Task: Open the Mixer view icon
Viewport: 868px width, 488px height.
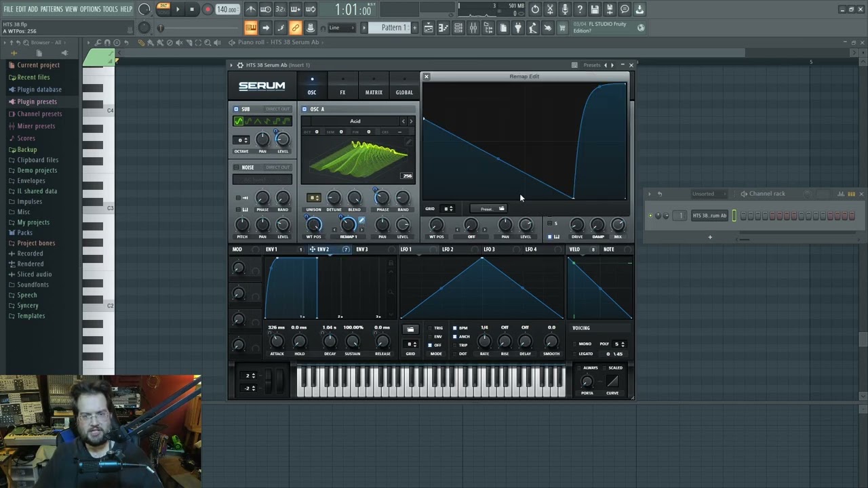Action: click(x=473, y=28)
